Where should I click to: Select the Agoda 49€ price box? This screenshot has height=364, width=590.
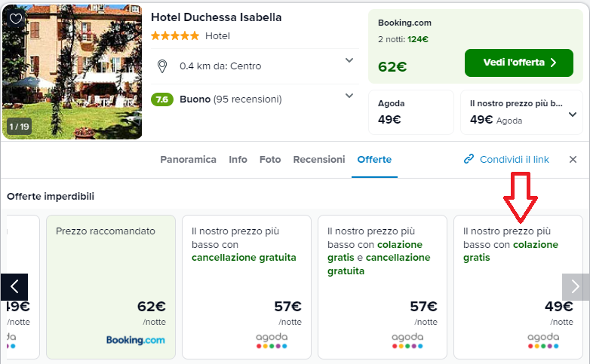410,112
